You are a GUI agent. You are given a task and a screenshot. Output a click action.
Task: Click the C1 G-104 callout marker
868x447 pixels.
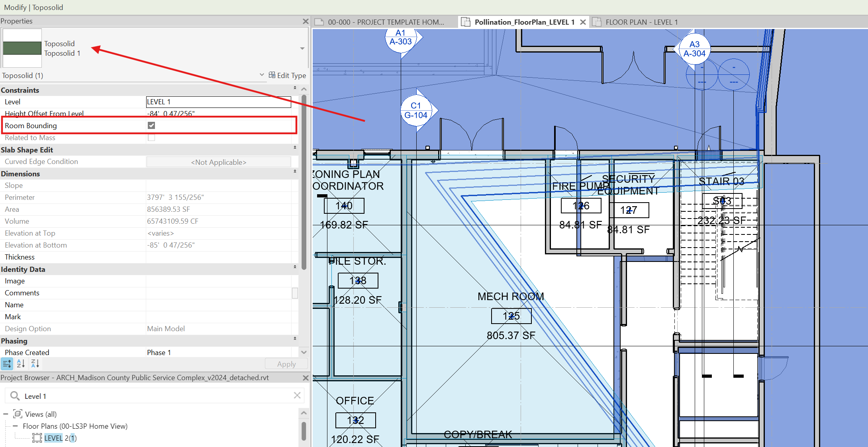(415, 111)
